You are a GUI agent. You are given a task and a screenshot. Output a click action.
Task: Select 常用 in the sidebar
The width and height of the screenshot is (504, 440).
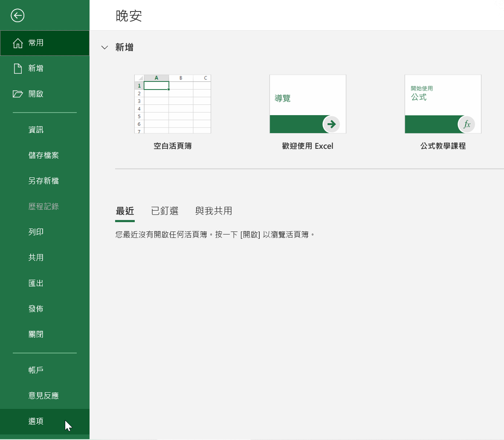coord(45,43)
